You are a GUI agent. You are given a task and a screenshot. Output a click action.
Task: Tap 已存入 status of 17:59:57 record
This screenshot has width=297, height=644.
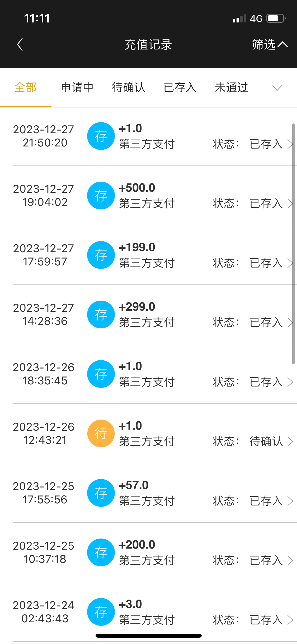266,263
